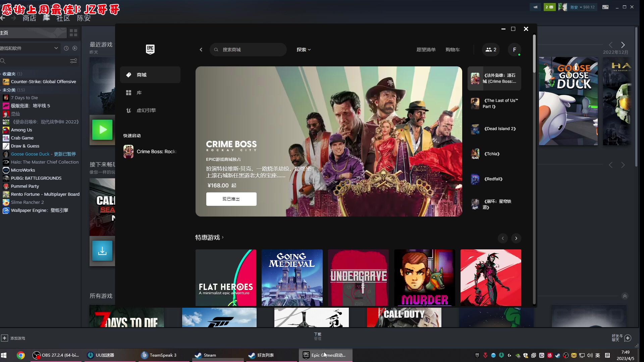Click the Epic Games logo icon
Viewport: 644px width, 362px height.
click(150, 49)
